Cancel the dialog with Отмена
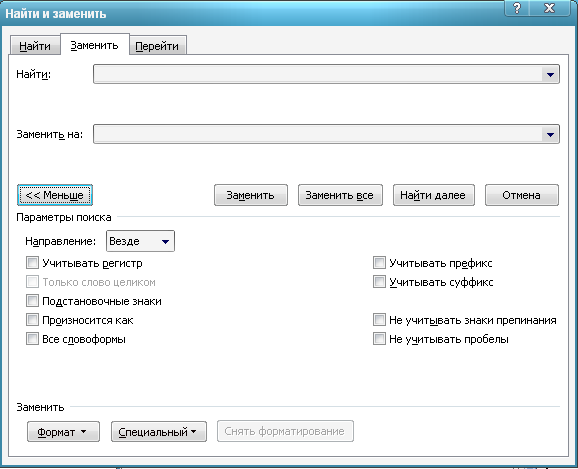 pos(522,195)
